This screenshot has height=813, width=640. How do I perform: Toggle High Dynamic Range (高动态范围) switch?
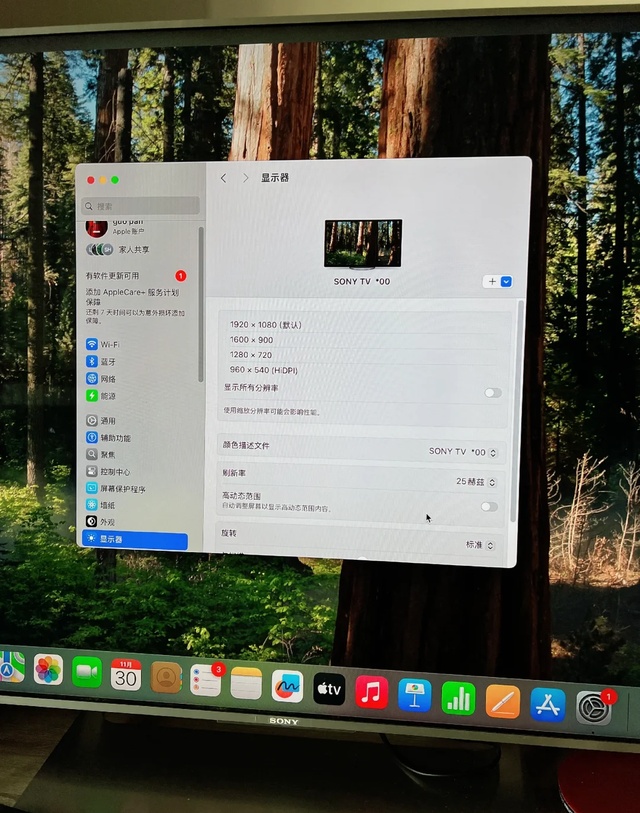pos(489,506)
